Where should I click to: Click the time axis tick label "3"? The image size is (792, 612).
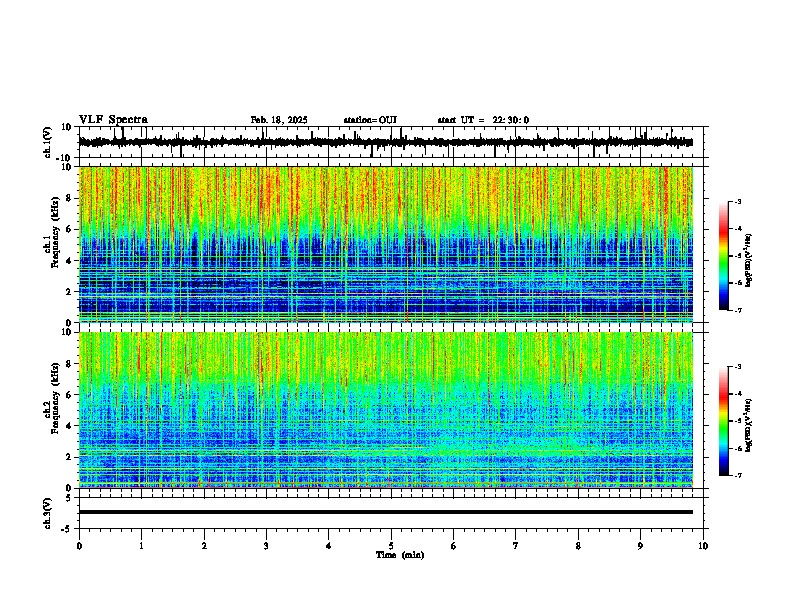pyautogui.click(x=266, y=546)
